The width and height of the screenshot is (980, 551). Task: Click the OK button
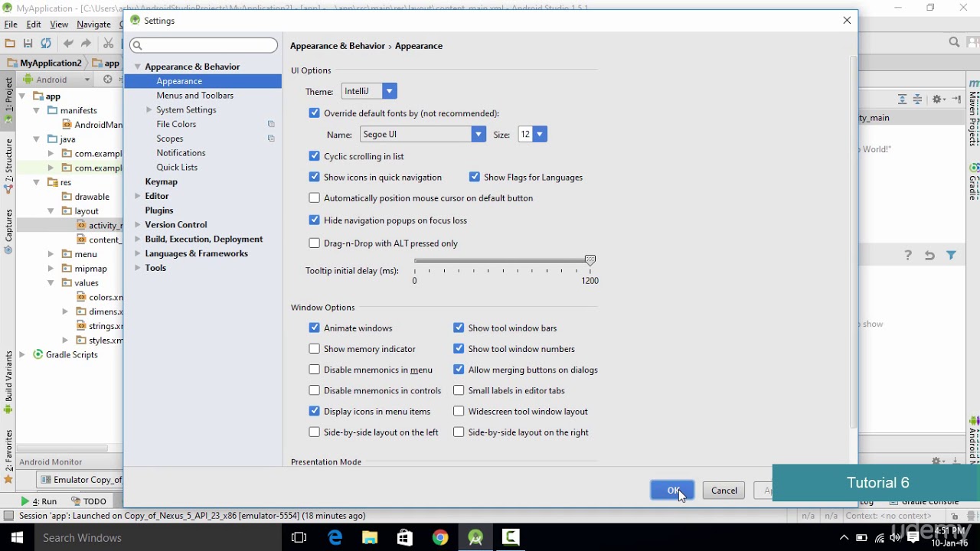tap(672, 491)
